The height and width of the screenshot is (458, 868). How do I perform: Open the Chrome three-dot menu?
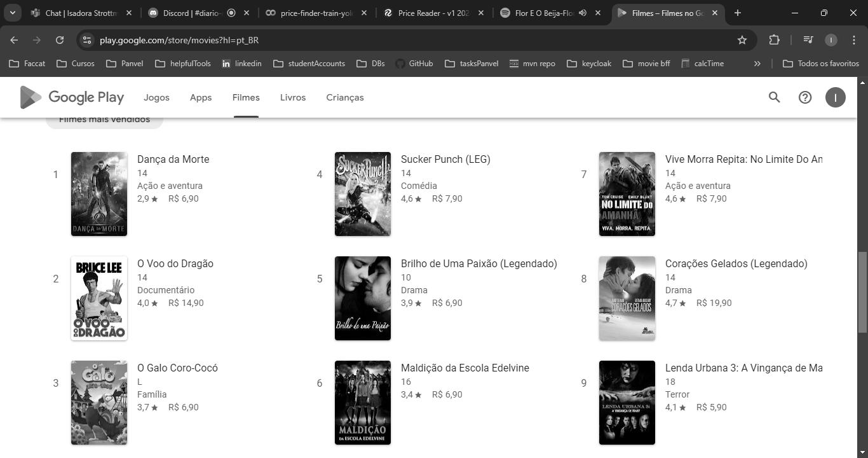coord(853,40)
